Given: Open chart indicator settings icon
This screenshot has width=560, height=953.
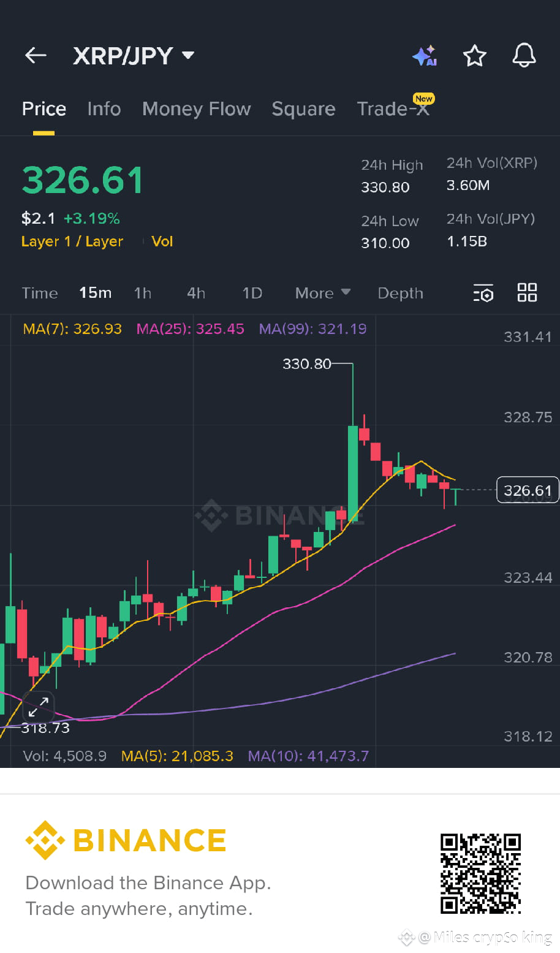Looking at the screenshot, I should click(483, 293).
